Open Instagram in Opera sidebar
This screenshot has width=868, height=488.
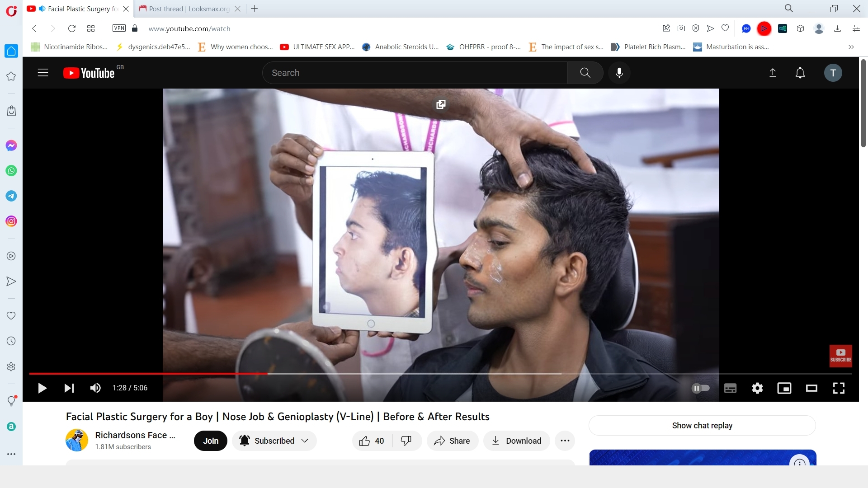11,221
